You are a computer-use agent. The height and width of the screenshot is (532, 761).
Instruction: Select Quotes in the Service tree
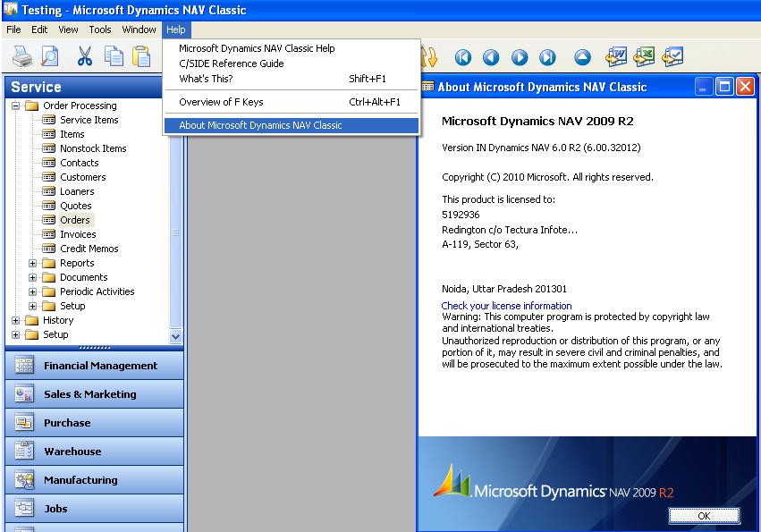click(x=75, y=206)
